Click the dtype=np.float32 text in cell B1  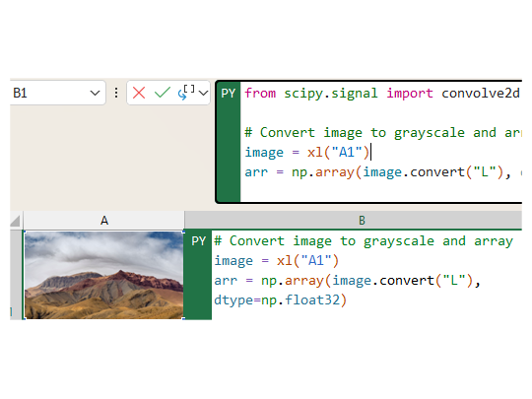[280, 299]
